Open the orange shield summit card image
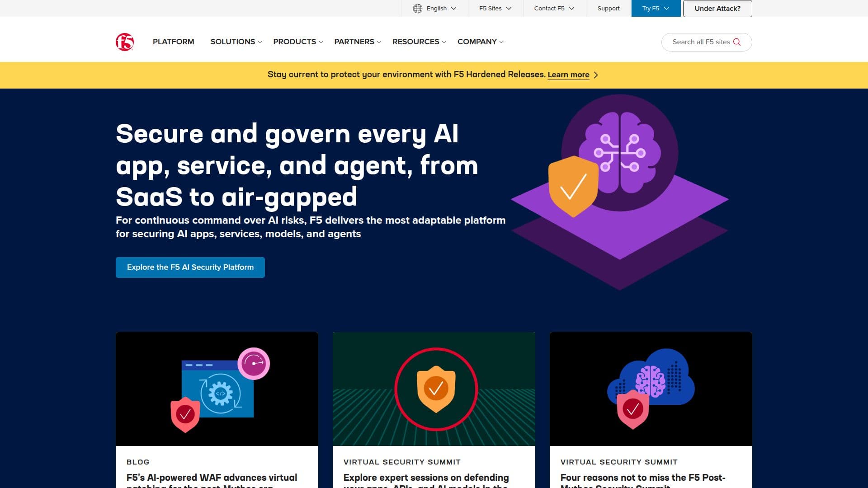Viewport: 868px width, 488px height. (434, 389)
